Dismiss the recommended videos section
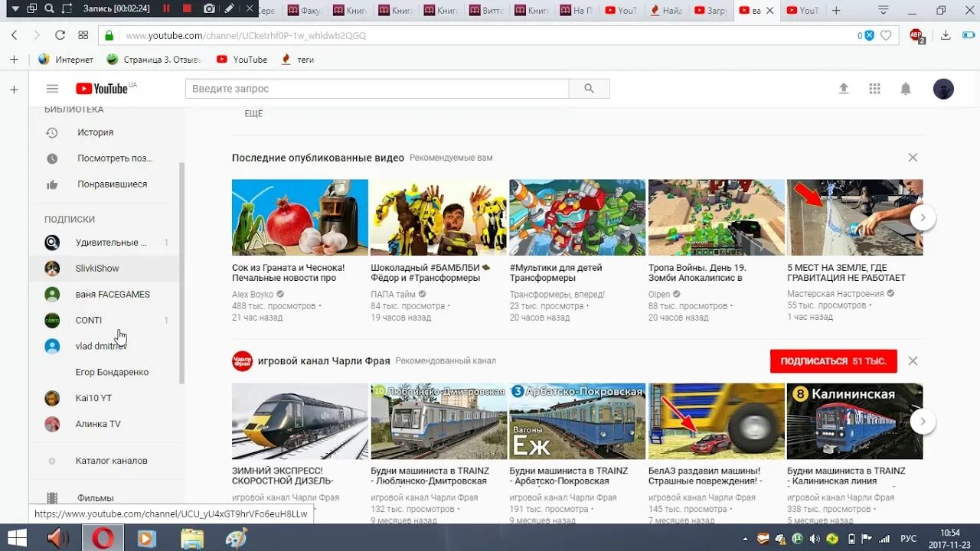 [913, 158]
